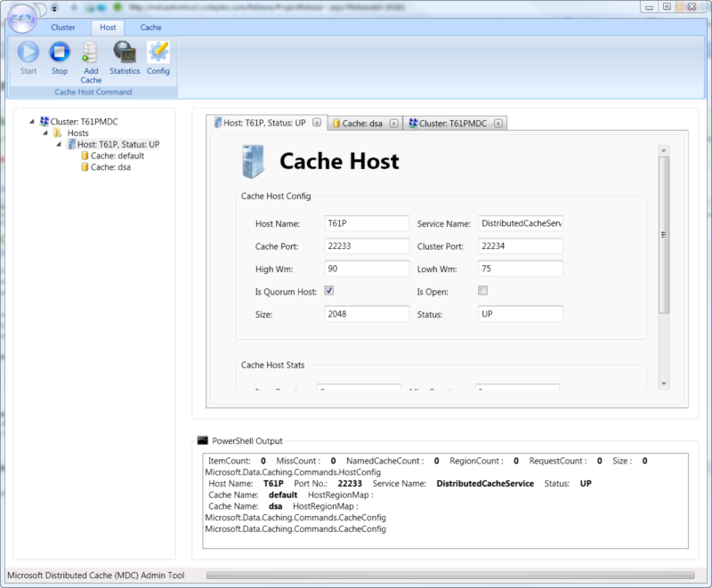Click the Status field showing UP
This screenshot has width=712, height=588.
tap(521, 314)
